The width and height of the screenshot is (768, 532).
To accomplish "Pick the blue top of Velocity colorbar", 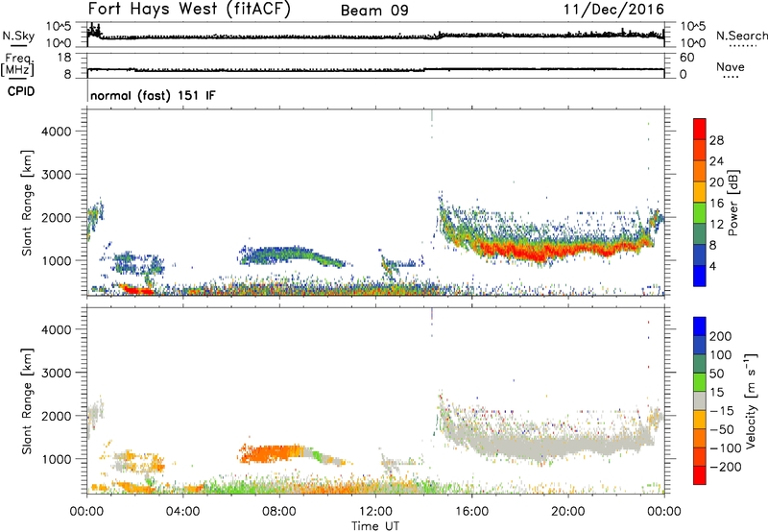I will (x=700, y=326).
